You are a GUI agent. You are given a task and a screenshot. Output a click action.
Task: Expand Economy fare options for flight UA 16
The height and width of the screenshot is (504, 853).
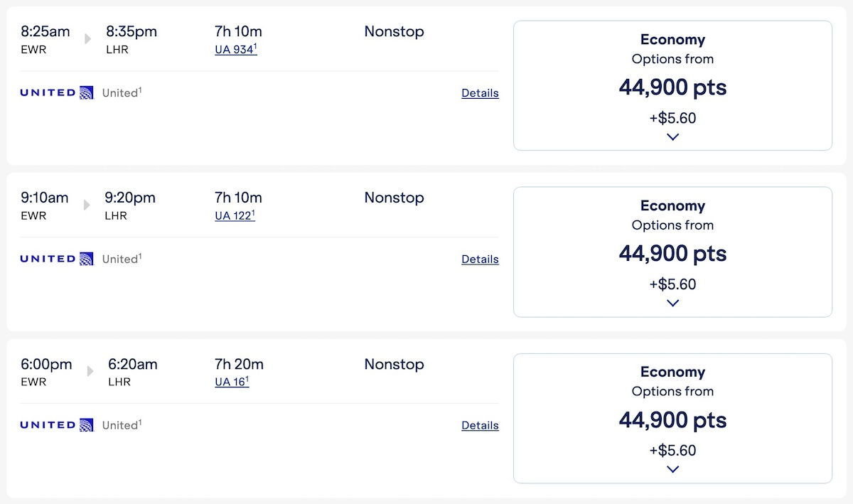point(672,469)
